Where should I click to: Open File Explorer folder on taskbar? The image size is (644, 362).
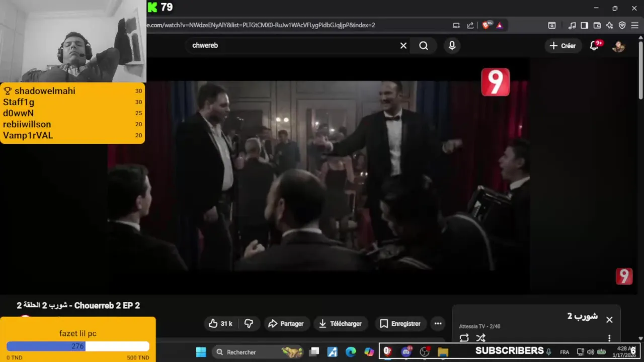[x=443, y=352]
